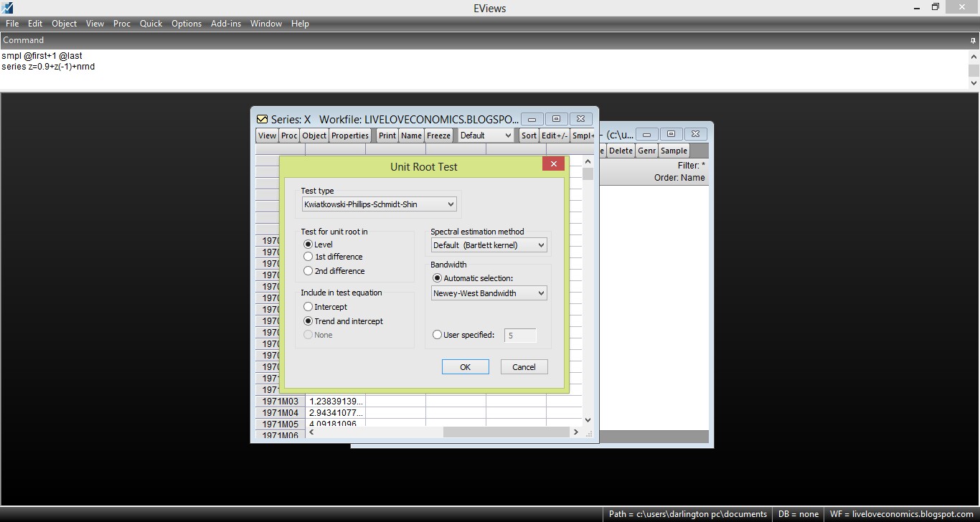This screenshot has height=522, width=980.
Task: Open the Newey-West Bandwidth dropdown
Action: coord(489,293)
